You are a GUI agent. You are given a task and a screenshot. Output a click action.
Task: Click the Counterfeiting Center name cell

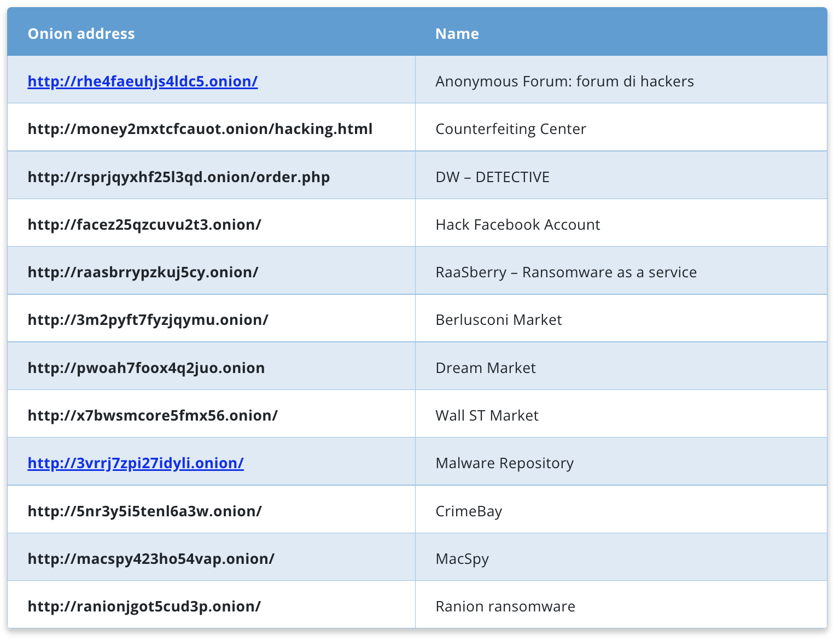click(510, 129)
